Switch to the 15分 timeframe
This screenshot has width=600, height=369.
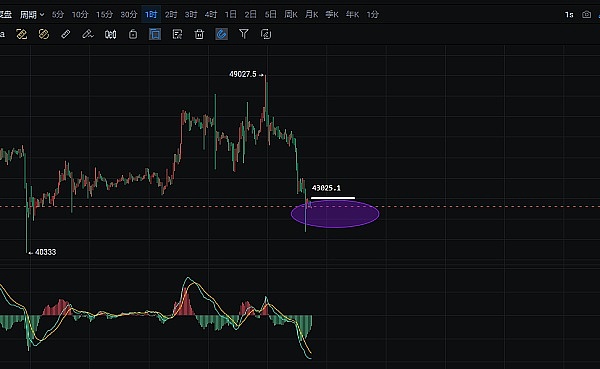tap(104, 15)
